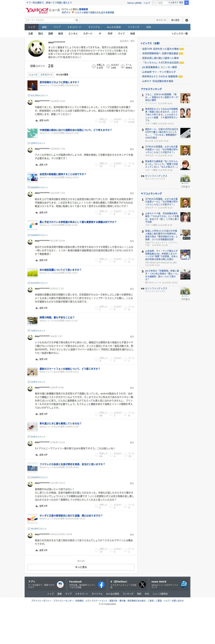The image size is (215, 644).
Task: Click the ウェブ検索 input field
Action: click(x=160, y=3)
